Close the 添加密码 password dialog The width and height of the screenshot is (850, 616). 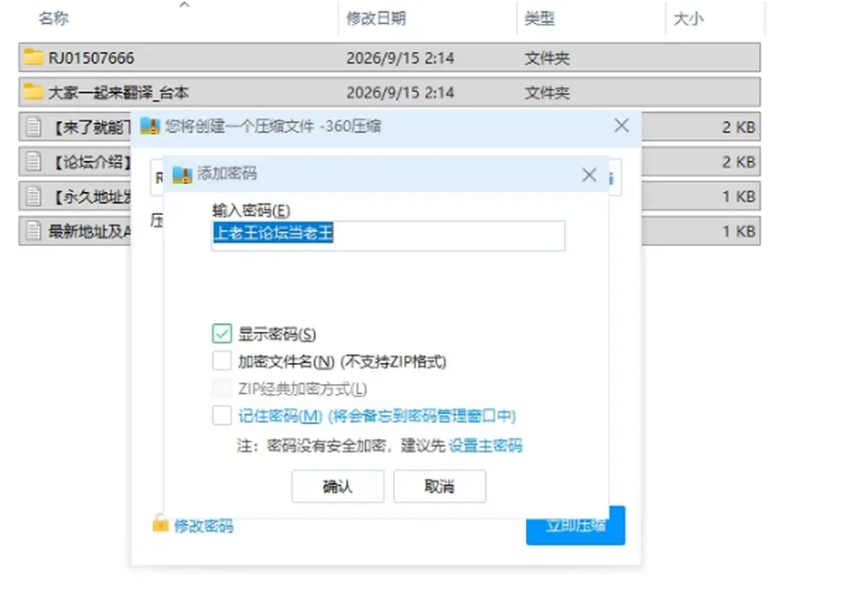(590, 174)
